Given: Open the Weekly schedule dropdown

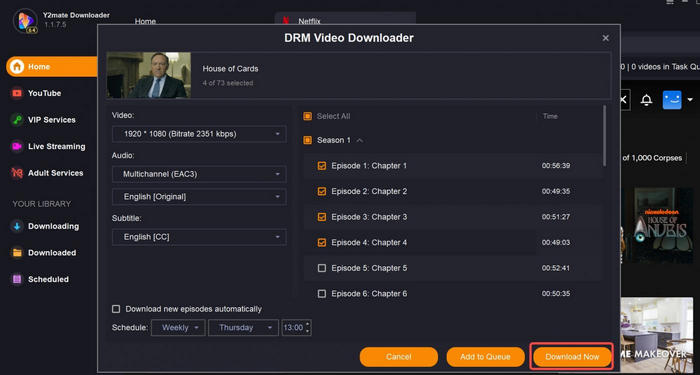Looking at the screenshot, I should click(x=178, y=328).
